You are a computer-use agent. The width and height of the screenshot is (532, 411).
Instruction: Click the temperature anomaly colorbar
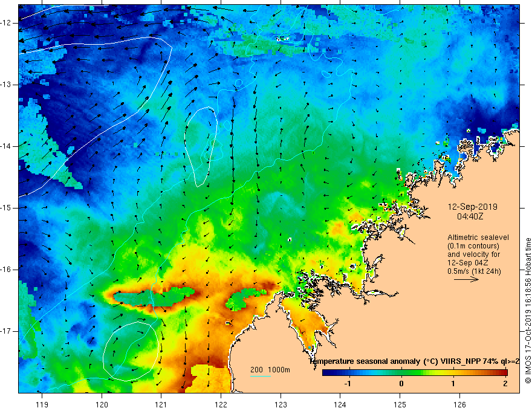(x=415, y=373)
